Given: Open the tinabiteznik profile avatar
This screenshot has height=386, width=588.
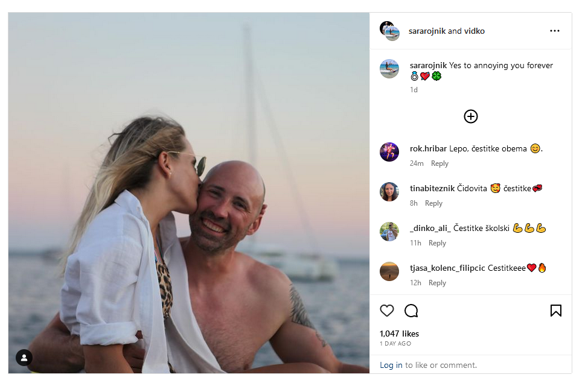Looking at the screenshot, I should [x=389, y=192].
